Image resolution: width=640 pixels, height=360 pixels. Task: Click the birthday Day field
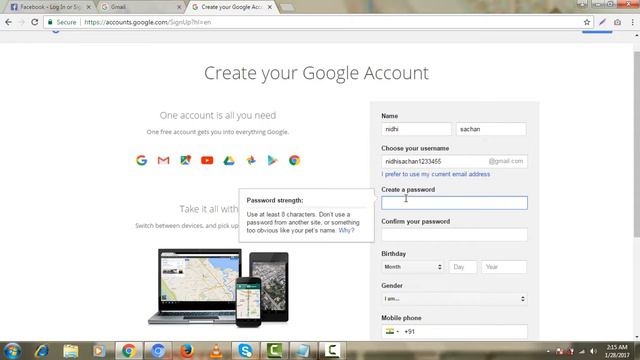click(x=462, y=267)
